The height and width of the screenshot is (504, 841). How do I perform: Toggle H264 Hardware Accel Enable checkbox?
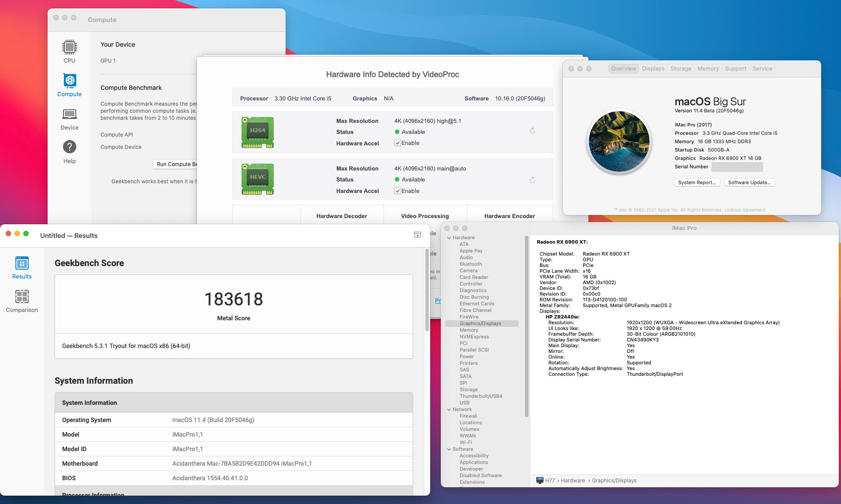click(x=398, y=143)
